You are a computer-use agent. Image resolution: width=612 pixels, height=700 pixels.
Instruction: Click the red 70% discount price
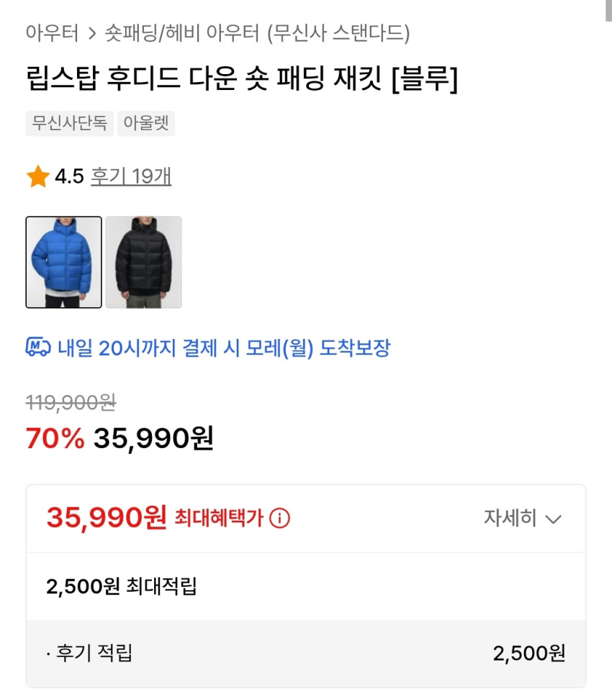(55, 437)
